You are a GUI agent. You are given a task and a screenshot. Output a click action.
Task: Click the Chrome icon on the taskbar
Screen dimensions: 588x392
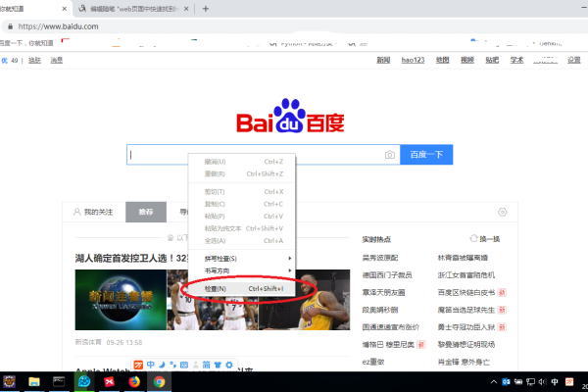click(x=159, y=382)
